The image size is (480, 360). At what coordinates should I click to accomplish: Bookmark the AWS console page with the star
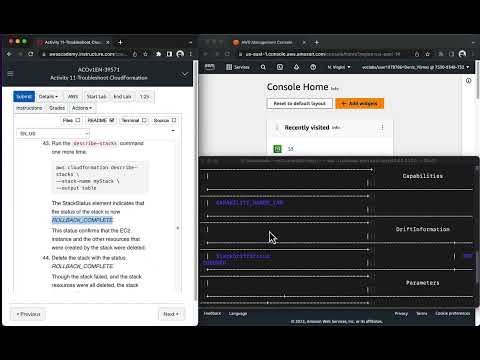pos(428,54)
